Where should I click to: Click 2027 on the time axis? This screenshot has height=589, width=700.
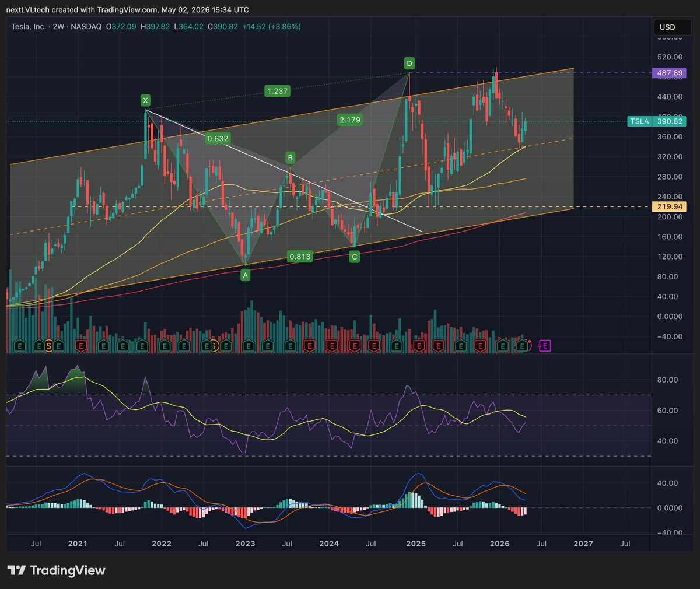point(583,544)
